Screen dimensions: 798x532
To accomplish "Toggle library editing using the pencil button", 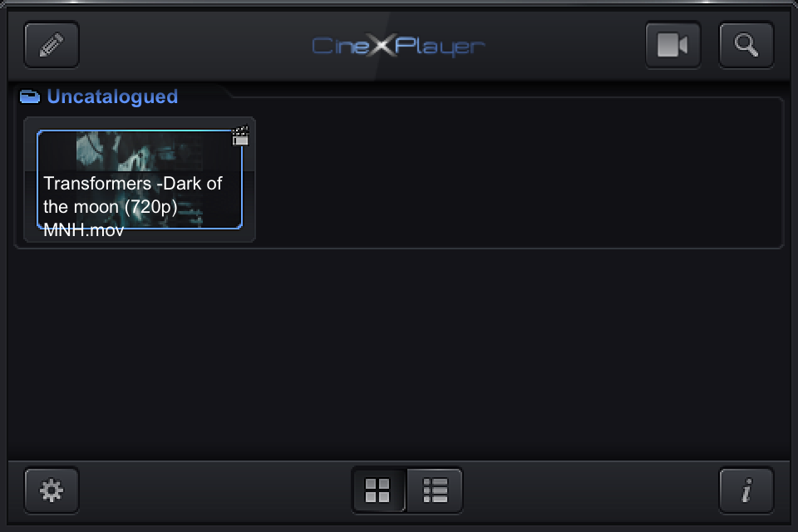I will [52, 45].
